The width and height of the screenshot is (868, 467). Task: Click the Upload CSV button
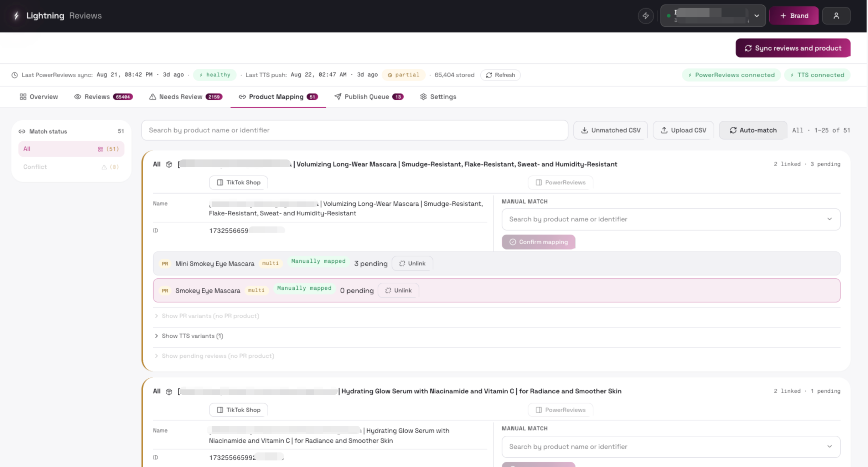(683, 130)
